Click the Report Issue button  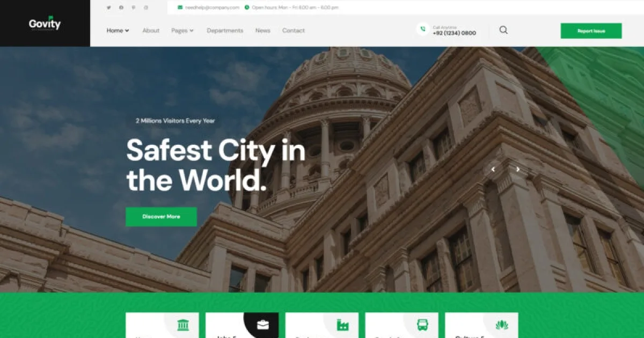click(x=591, y=31)
